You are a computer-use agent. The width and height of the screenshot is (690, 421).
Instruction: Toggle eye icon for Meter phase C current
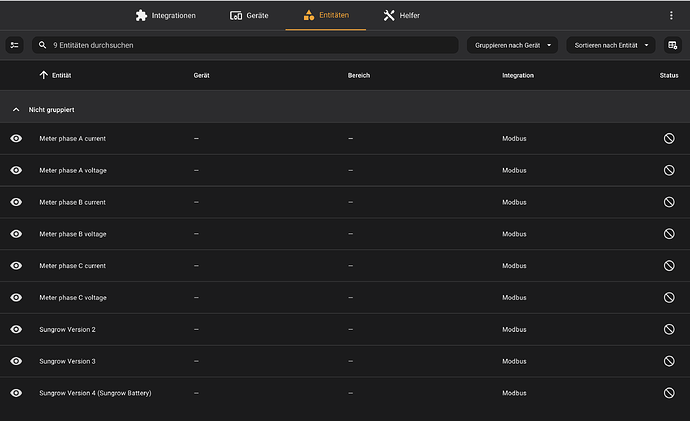coord(16,266)
